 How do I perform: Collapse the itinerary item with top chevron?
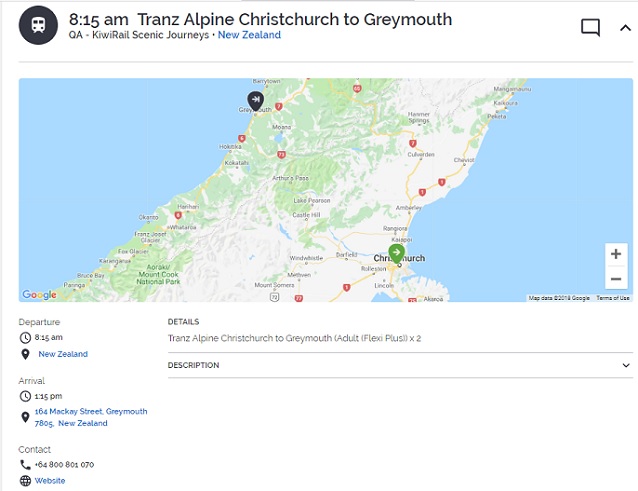coord(625,27)
